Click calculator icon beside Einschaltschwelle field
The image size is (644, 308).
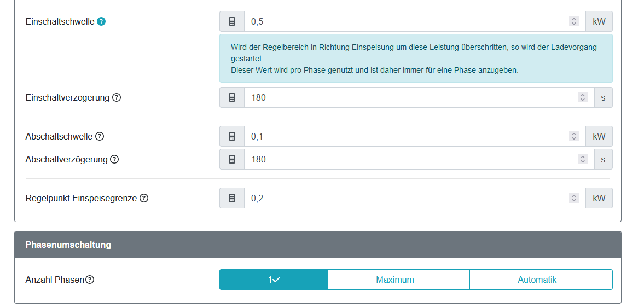tap(232, 21)
